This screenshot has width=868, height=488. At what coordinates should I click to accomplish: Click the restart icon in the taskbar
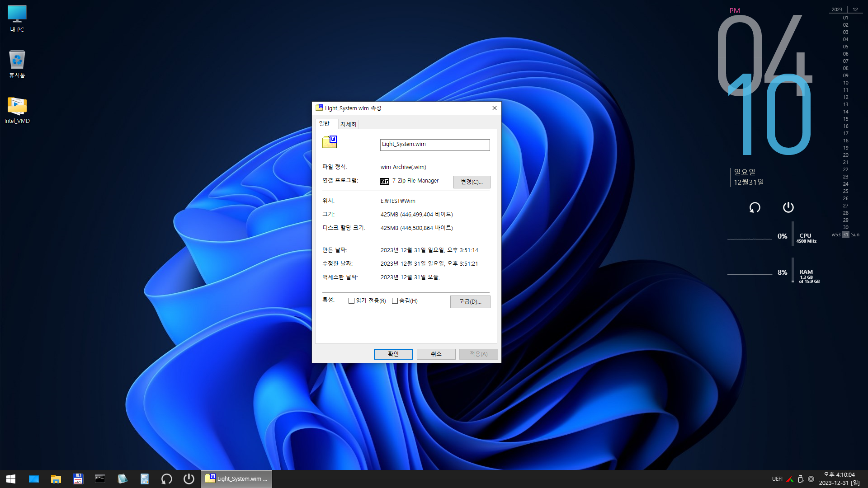click(167, 479)
